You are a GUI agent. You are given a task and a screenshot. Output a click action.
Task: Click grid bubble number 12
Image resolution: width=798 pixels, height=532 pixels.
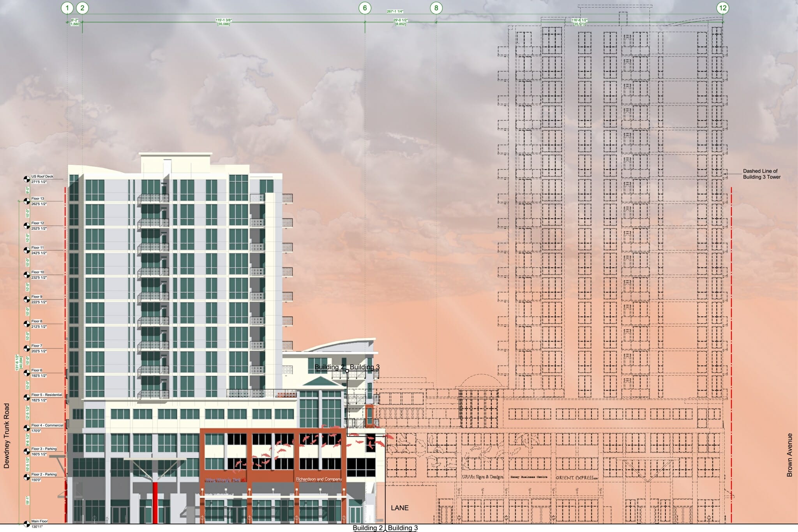723,8
